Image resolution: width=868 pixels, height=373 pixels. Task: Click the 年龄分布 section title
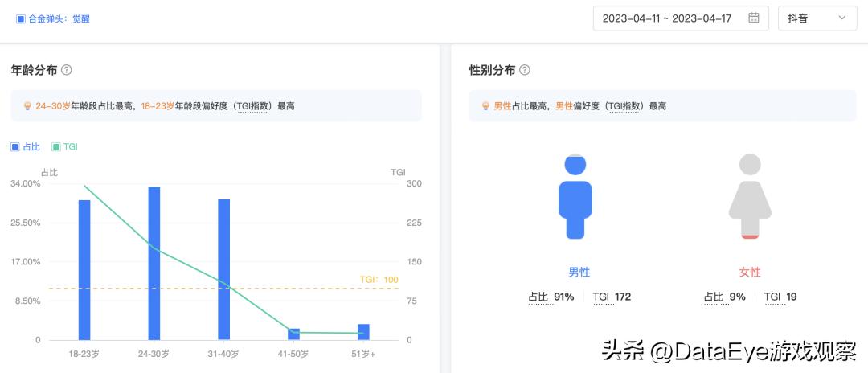click(x=34, y=70)
